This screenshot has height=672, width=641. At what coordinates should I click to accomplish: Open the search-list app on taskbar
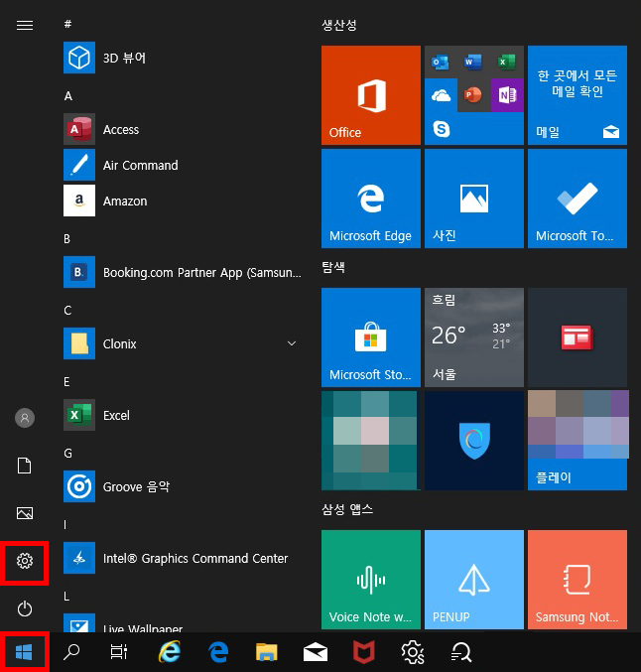pos(461,653)
